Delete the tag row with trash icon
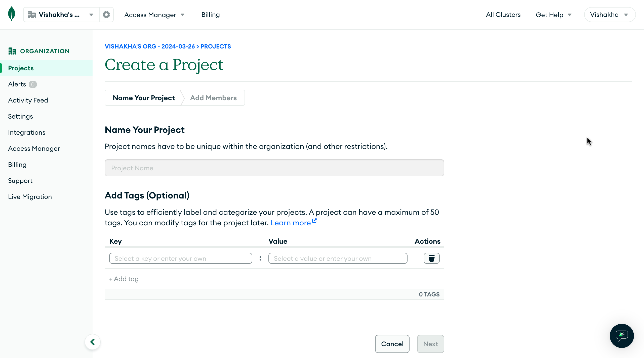 point(431,258)
